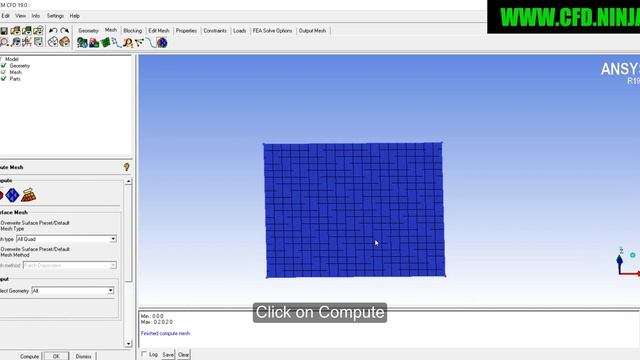The width and height of the screenshot is (640, 360).
Task: Switch to the Blocking tab
Action: (x=132, y=31)
